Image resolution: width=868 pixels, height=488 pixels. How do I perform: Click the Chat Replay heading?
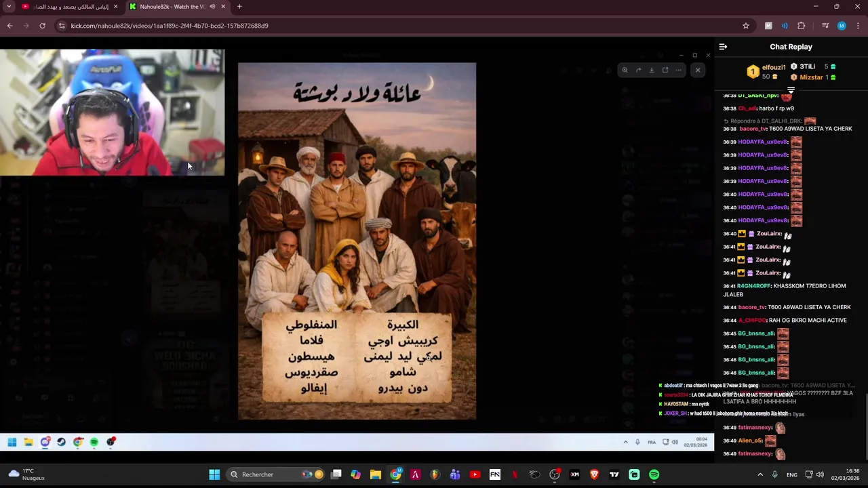(x=791, y=47)
